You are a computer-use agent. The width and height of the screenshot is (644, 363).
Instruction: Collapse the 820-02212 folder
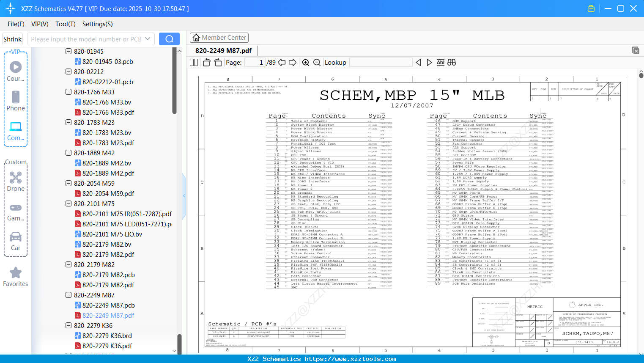[69, 72]
